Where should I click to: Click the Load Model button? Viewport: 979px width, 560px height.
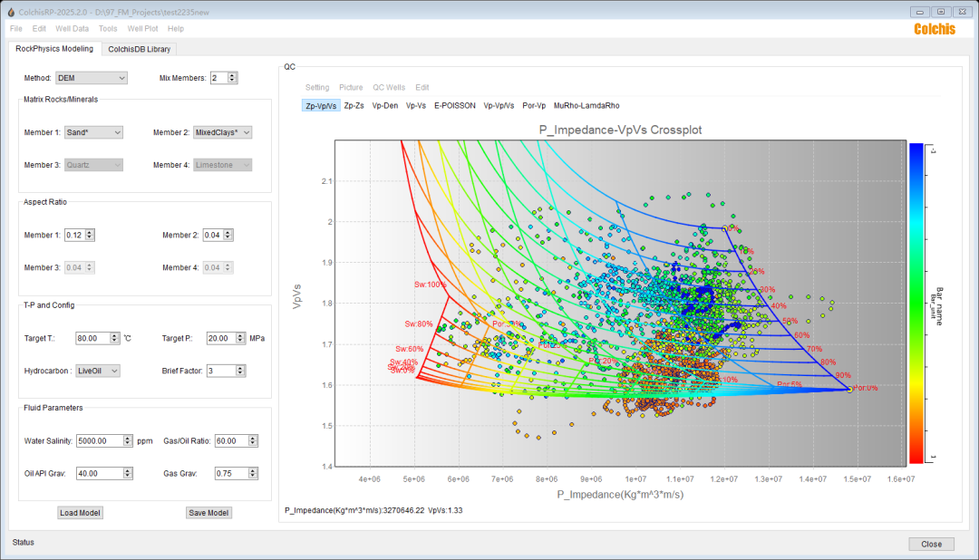[80, 513]
